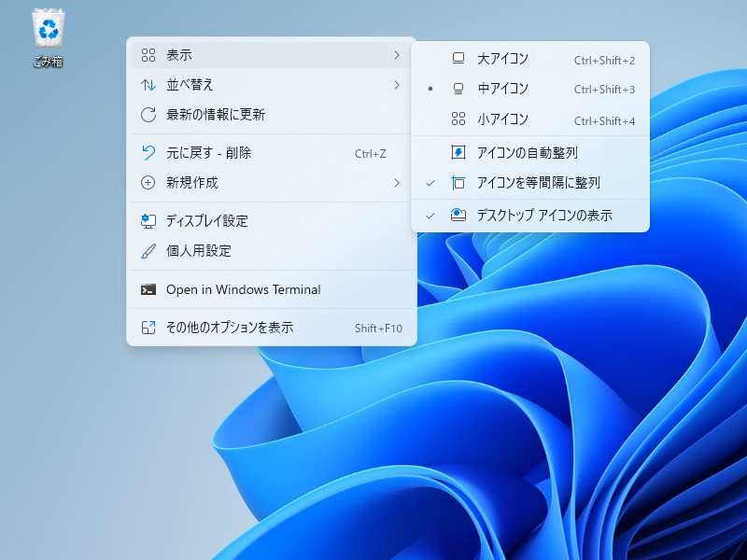Toggle デスクトップ アイコンの表示 option
This screenshot has width=747, height=560.
530,216
